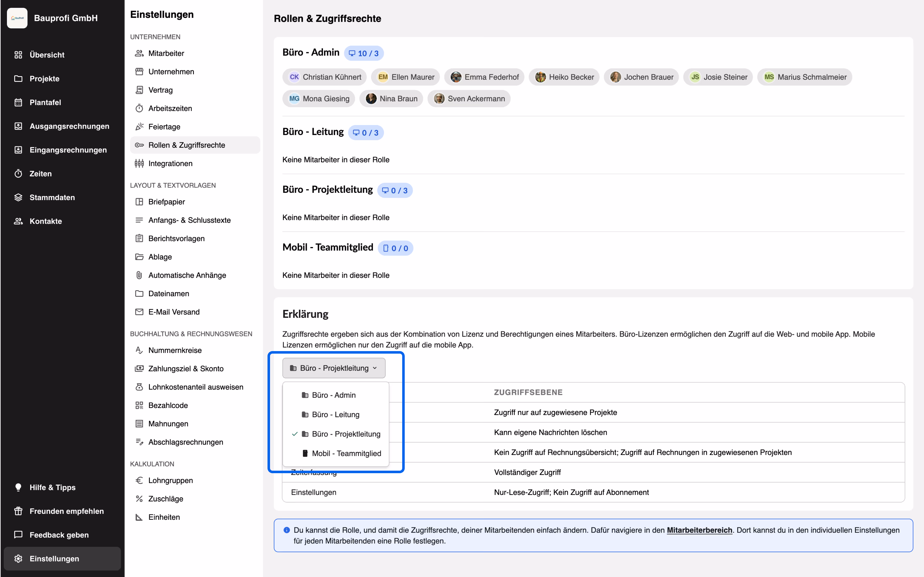Choose Büro - Leitung from dropdown
Viewport: 924px width, 577px height.
pyautogui.click(x=335, y=414)
